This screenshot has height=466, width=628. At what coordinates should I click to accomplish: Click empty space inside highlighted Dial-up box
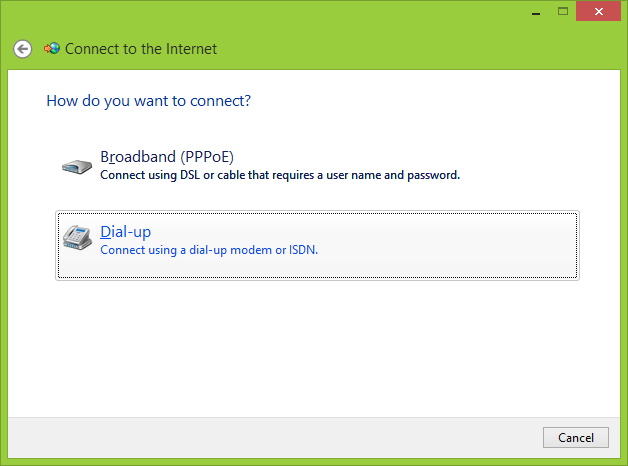pos(450,245)
